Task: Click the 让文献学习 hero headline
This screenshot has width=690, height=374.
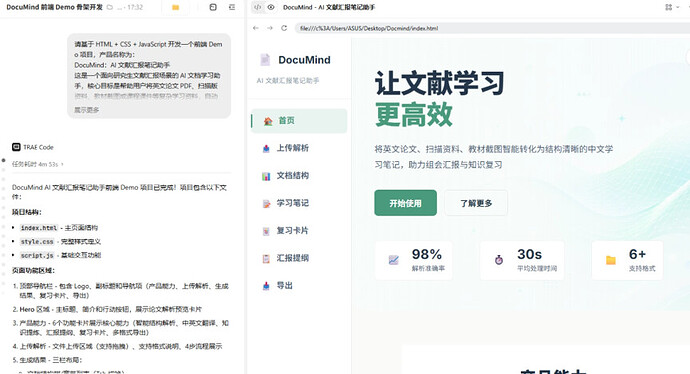Action: coord(439,83)
